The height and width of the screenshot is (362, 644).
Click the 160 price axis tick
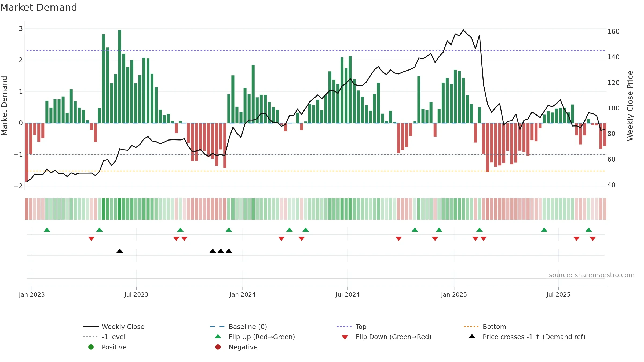613,32
